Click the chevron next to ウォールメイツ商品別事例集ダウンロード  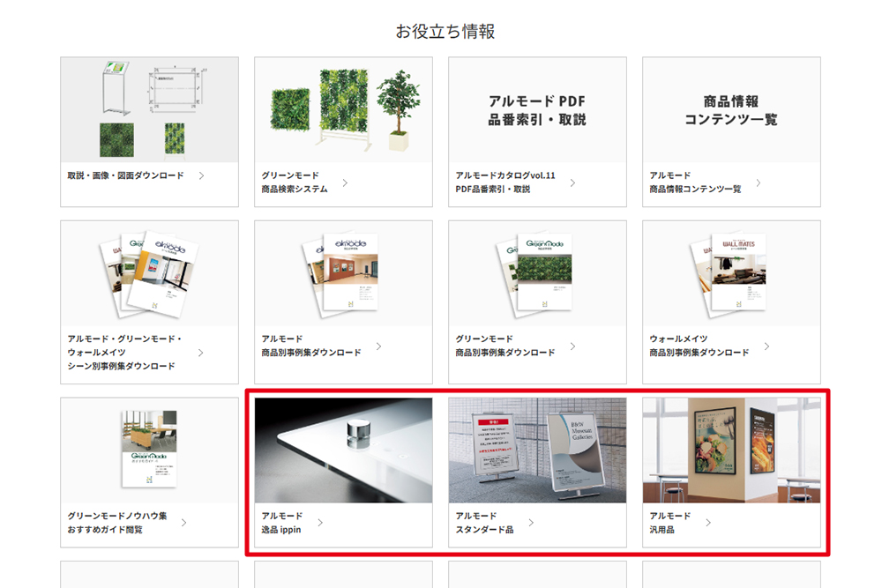tap(766, 346)
